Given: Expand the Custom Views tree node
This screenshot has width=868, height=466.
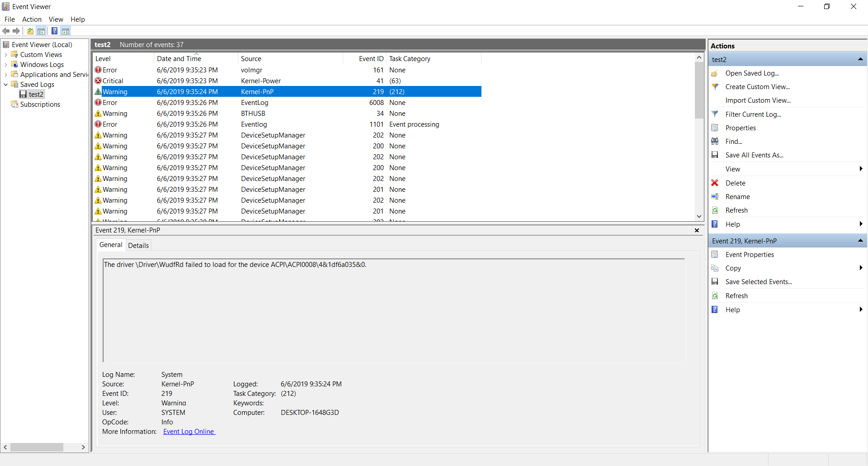Looking at the screenshot, I should tap(6, 54).
